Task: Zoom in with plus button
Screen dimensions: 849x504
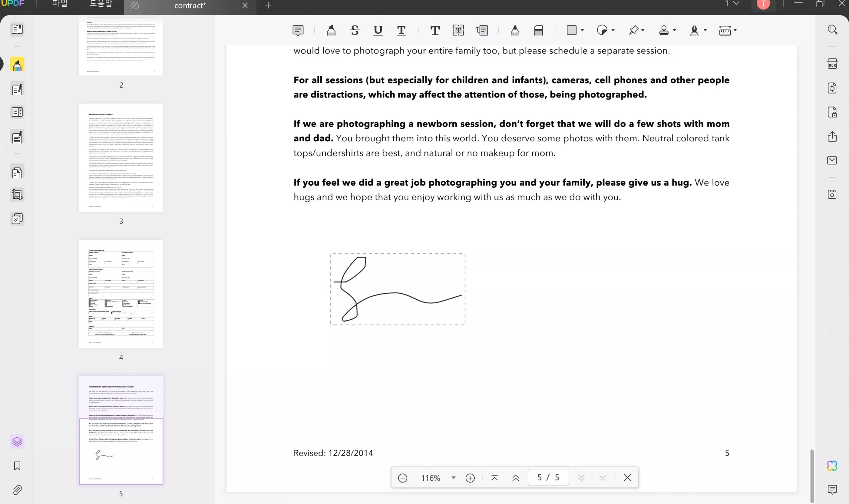Action: click(470, 478)
